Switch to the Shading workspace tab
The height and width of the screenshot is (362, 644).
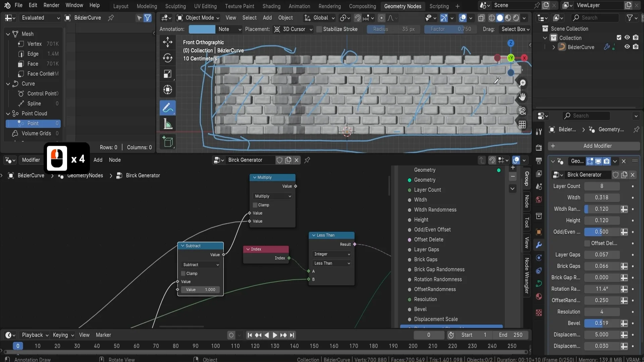(x=271, y=6)
